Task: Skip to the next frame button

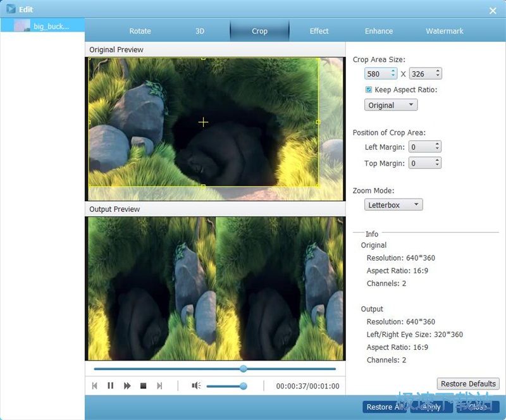Action: coord(159,386)
